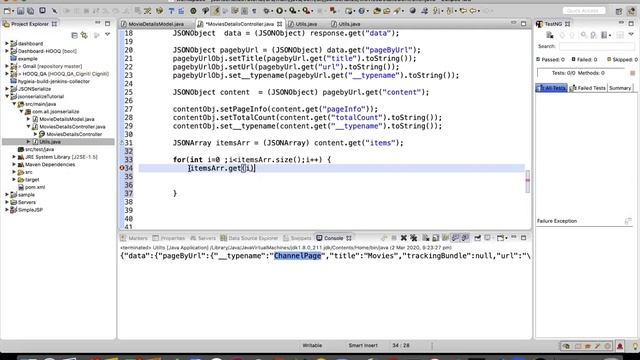640x360 pixels.
Task: Click the Clear Console icon
Action: pyautogui.click(x=426, y=238)
